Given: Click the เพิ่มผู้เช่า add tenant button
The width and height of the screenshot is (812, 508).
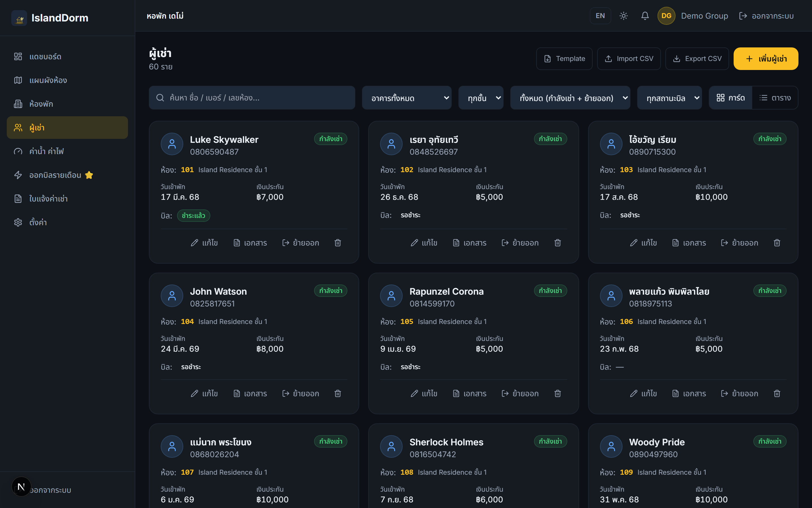Looking at the screenshot, I should point(766,59).
